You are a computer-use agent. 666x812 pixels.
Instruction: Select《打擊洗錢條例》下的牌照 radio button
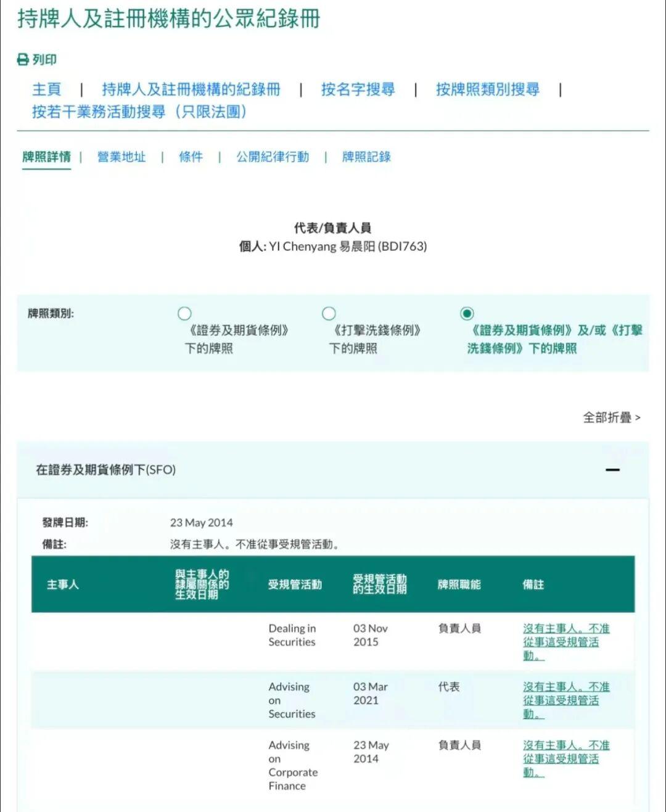[x=329, y=314]
